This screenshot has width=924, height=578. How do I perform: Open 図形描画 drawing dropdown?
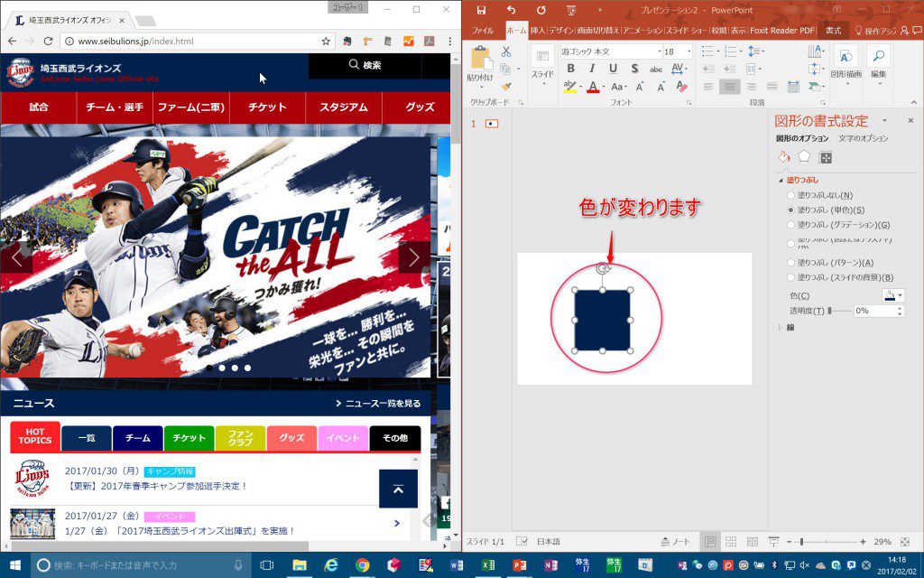(x=846, y=66)
